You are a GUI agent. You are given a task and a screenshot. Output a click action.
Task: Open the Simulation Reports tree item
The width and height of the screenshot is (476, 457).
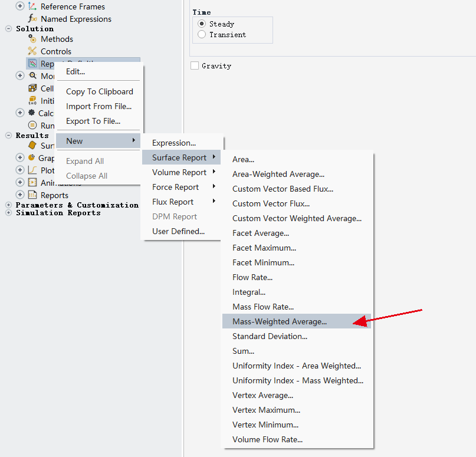[58, 213]
